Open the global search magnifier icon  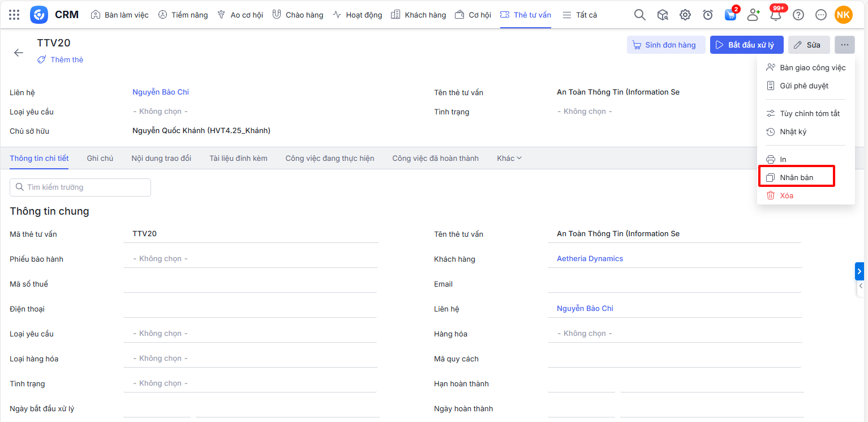(x=639, y=15)
